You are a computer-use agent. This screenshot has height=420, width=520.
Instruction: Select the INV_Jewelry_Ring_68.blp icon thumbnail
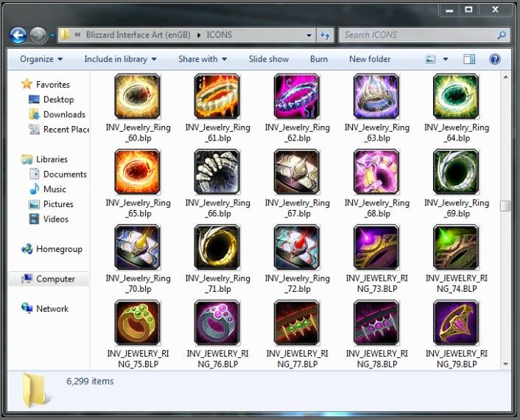(x=376, y=172)
